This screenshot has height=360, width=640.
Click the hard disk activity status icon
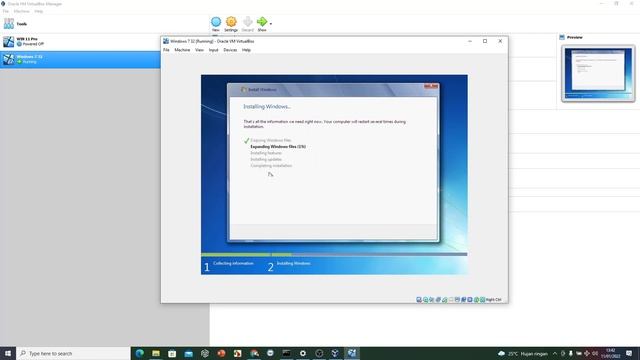pos(419,300)
